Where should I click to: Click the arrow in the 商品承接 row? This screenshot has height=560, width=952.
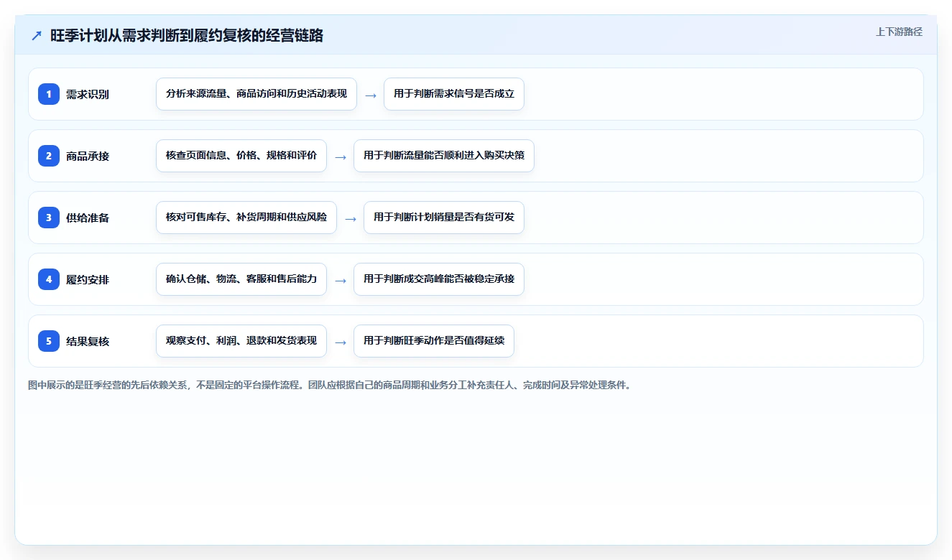click(341, 157)
